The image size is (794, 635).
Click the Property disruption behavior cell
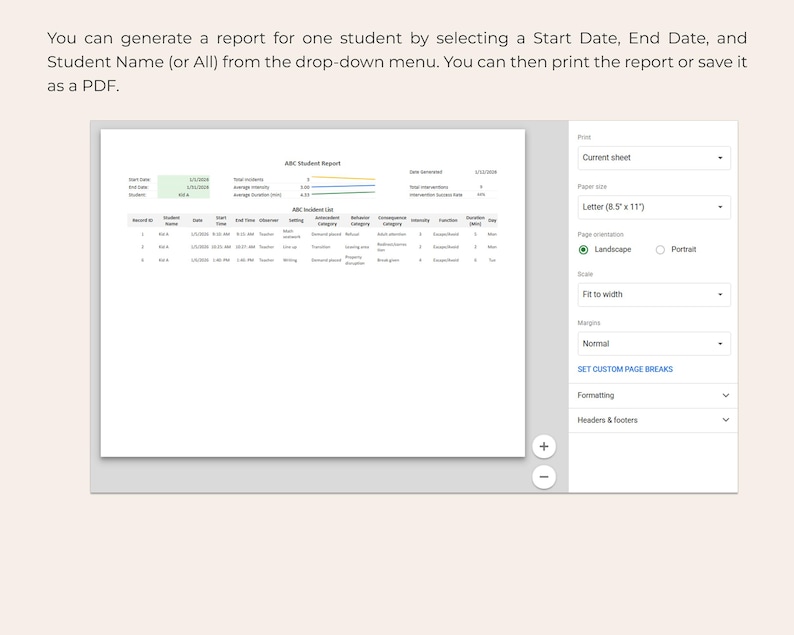tap(354, 260)
